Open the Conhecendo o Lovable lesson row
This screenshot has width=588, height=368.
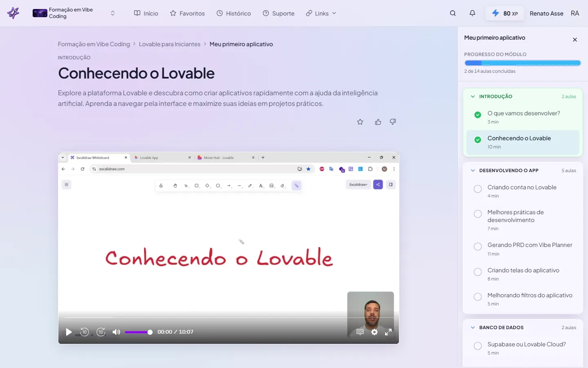(523, 142)
